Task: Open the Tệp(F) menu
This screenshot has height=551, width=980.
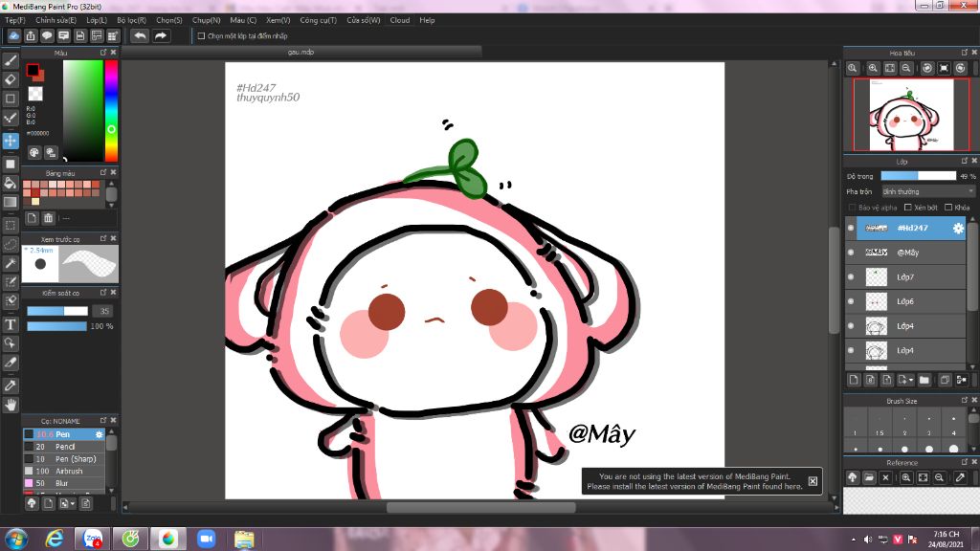Action: (15, 20)
